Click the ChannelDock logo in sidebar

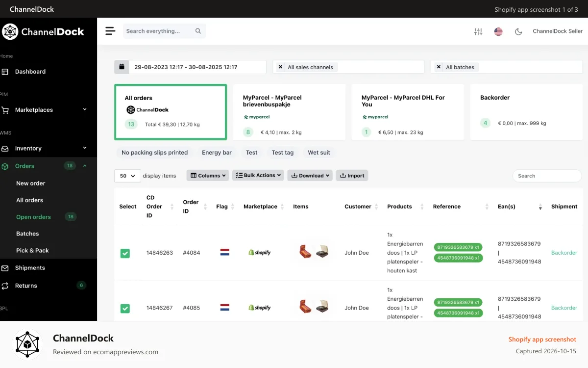coord(43,32)
